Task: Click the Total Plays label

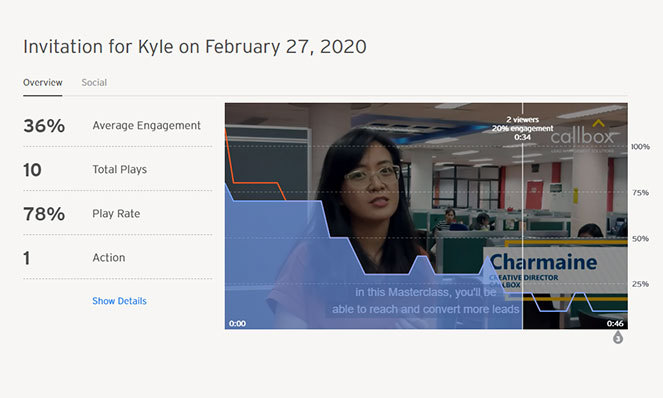Action: tap(120, 170)
